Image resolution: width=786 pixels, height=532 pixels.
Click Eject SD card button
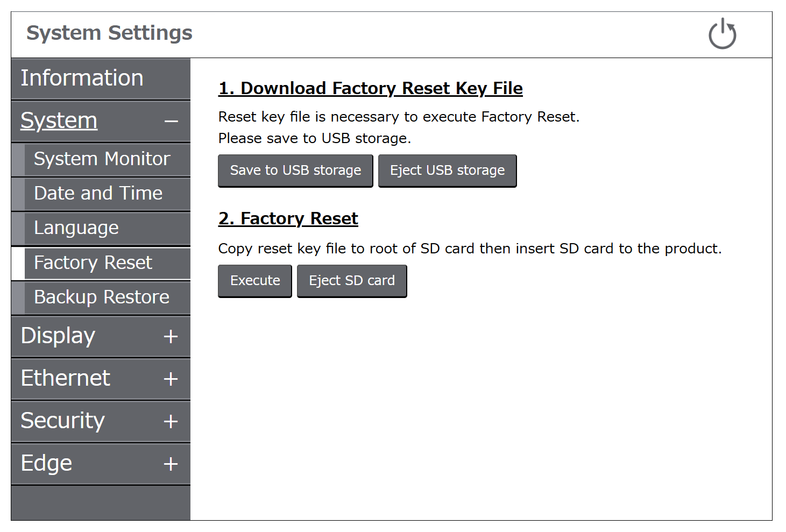[352, 281]
